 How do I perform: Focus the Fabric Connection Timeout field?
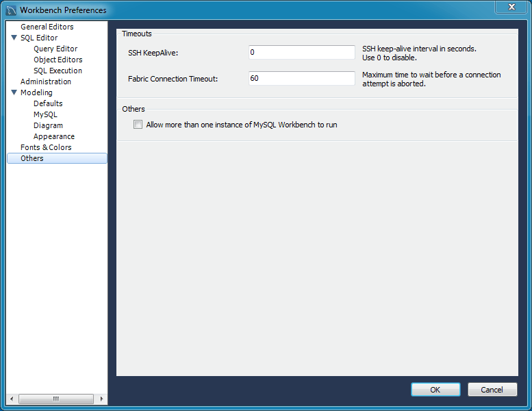pos(302,78)
